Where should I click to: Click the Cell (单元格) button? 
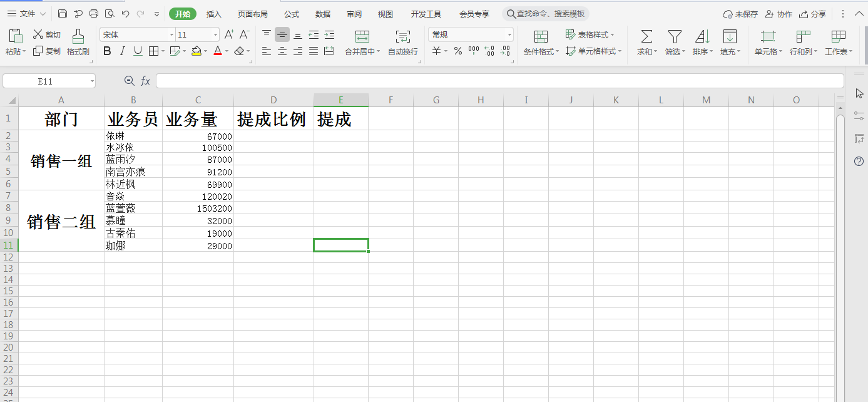pos(768,43)
